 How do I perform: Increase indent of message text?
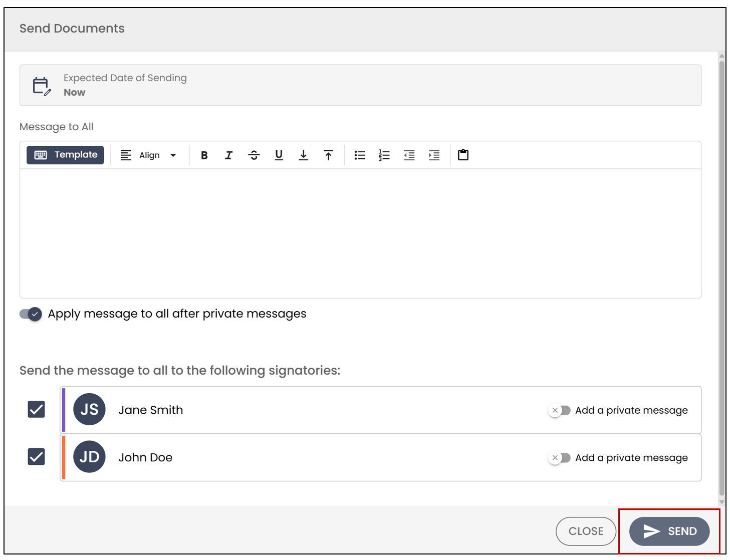(434, 155)
